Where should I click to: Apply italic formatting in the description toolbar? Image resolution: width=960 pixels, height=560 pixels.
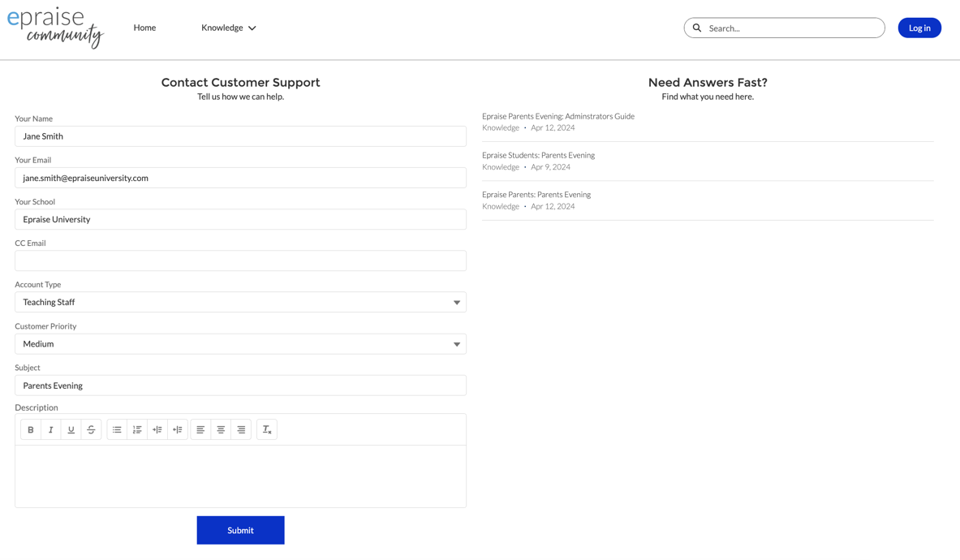50,429
